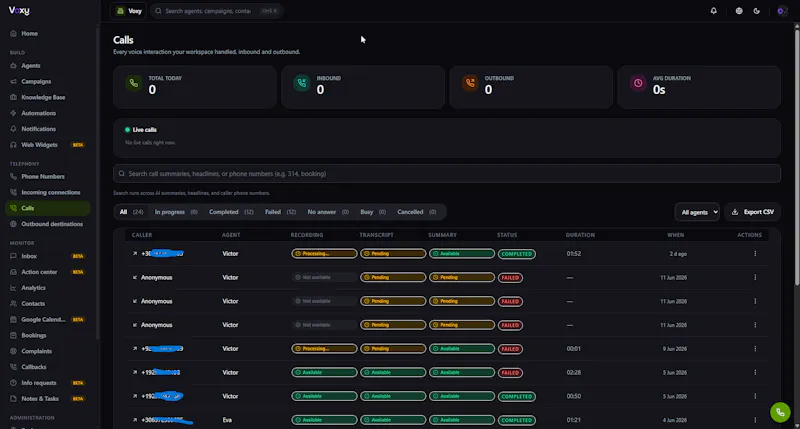Viewport: 800px width, 429px height.
Task: Open notifications bell in top bar
Action: coord(713,11)
